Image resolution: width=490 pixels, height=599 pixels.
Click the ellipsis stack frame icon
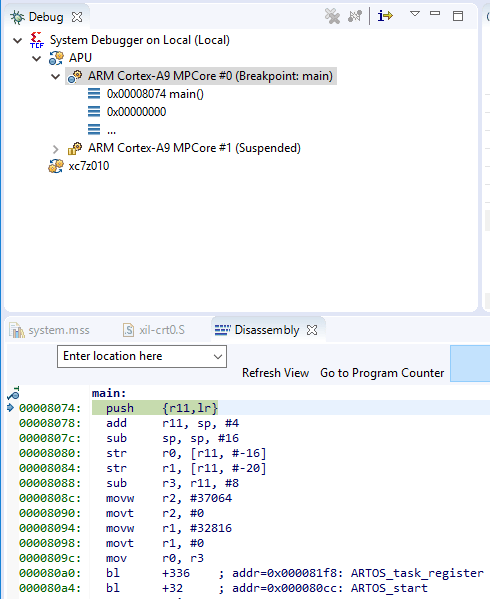coord(94,130)
